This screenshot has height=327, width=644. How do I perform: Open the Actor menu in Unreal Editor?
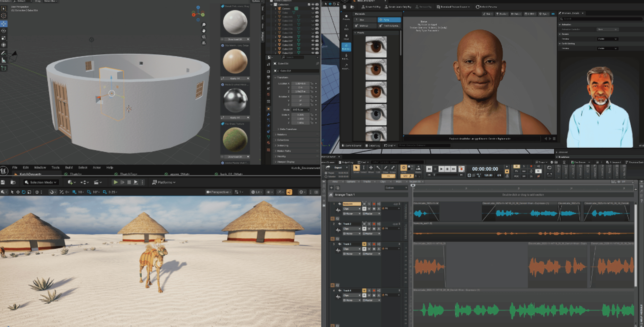pyautogui.click(x=97, y=168)
